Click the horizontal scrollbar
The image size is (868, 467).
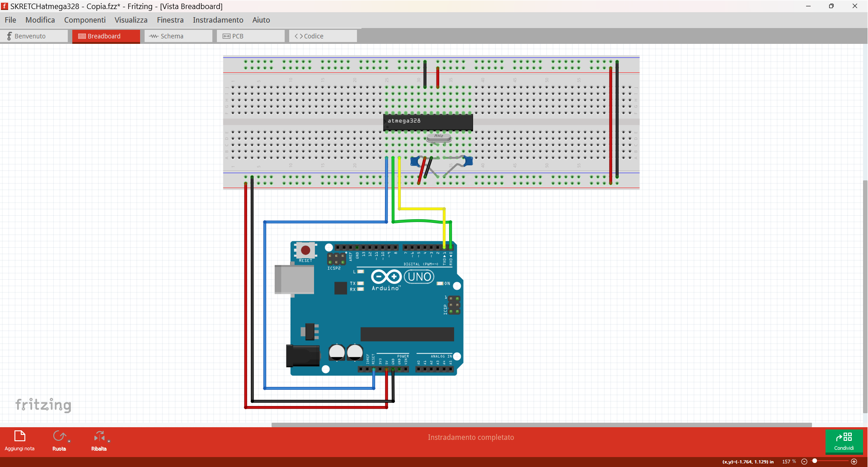pos(541,425)
